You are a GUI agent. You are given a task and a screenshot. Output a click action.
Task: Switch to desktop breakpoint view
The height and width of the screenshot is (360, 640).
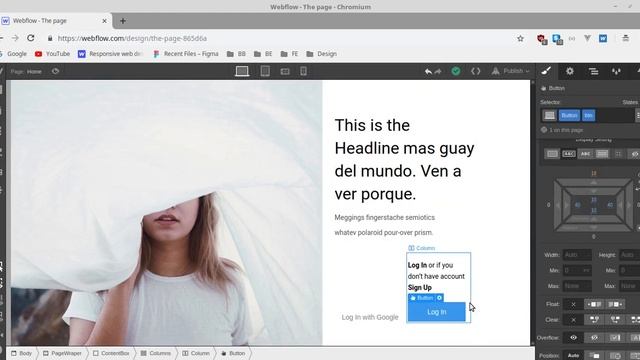point(242,71)
